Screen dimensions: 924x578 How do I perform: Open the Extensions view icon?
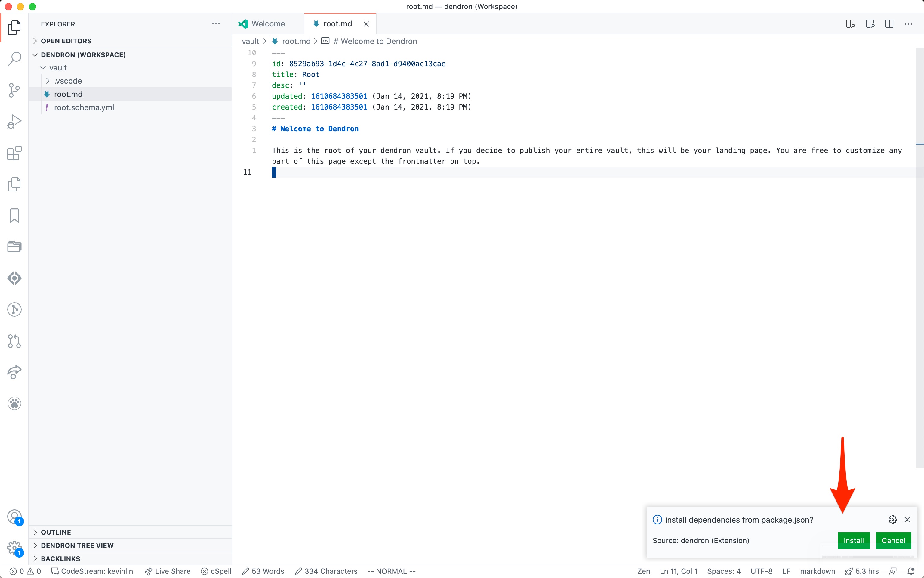pos(14,153)
